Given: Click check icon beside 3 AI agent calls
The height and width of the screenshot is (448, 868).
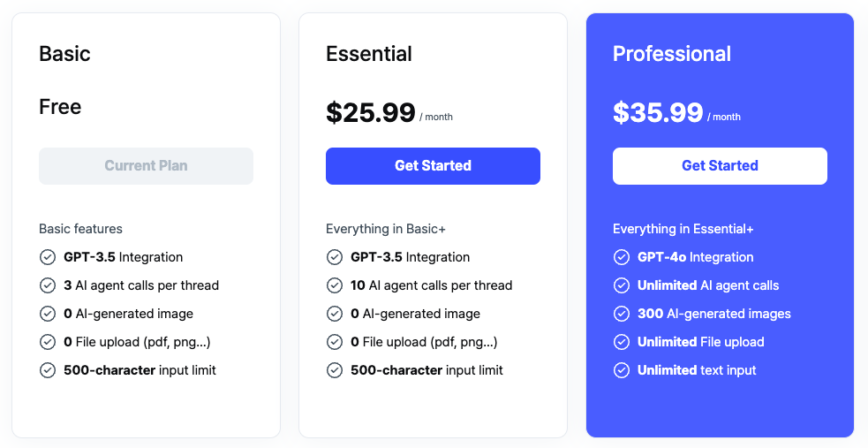Looking at the screenshot, I should [48, 285].
